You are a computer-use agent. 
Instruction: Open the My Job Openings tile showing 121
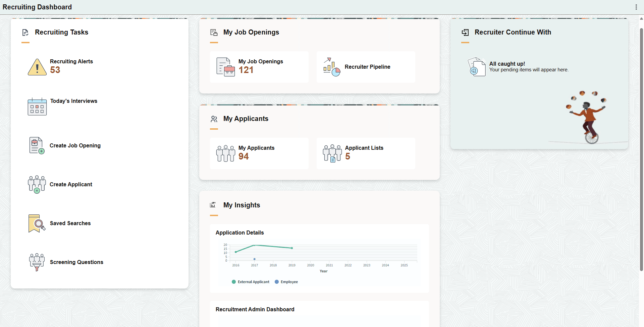(259, 67)
